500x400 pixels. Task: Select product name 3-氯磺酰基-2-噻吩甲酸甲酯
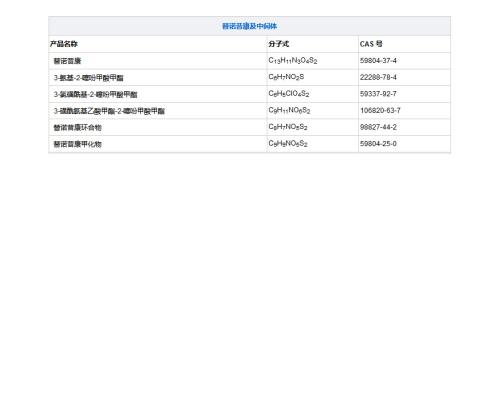tap(95, 94)
